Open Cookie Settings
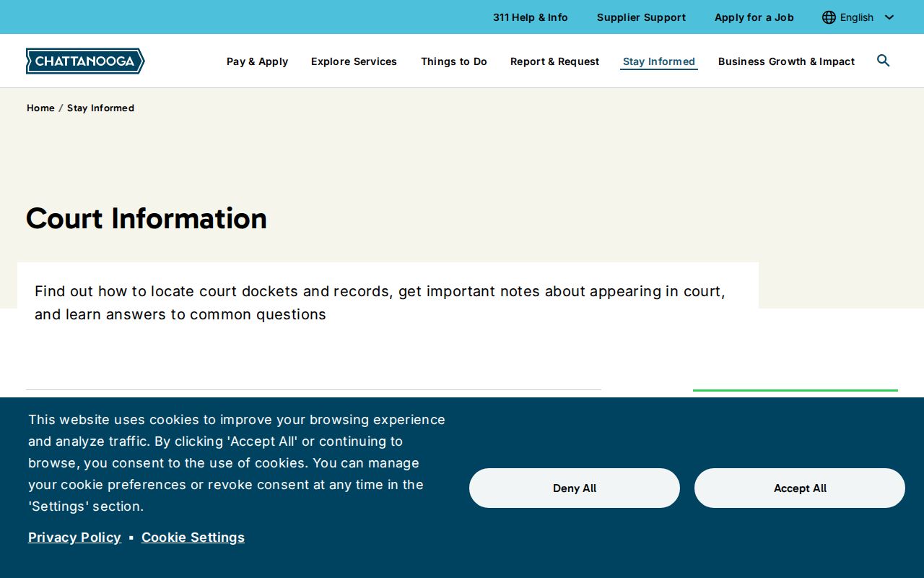This screenshot has height=578, width=924. click(x=193, y=538)
